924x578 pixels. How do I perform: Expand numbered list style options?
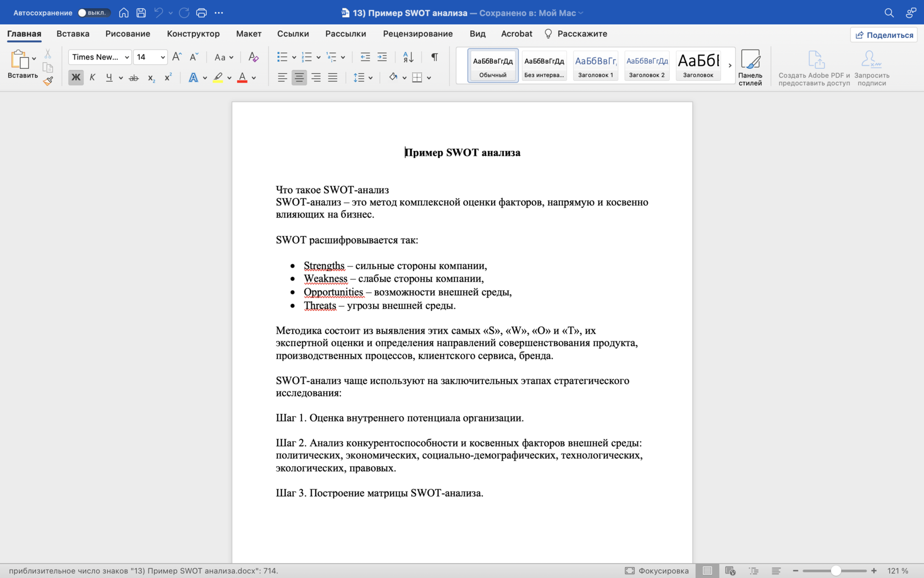coord(318,57)
